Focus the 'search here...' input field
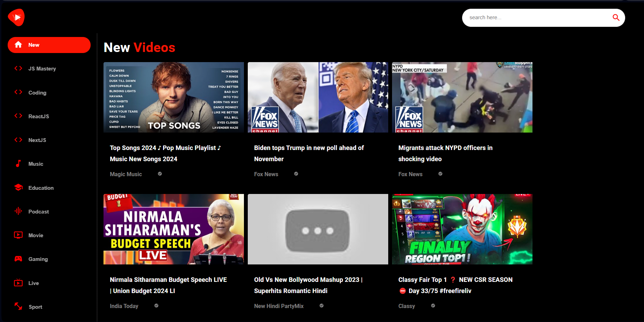This screenshot has height=322, width=644. [x=538, y=17]
